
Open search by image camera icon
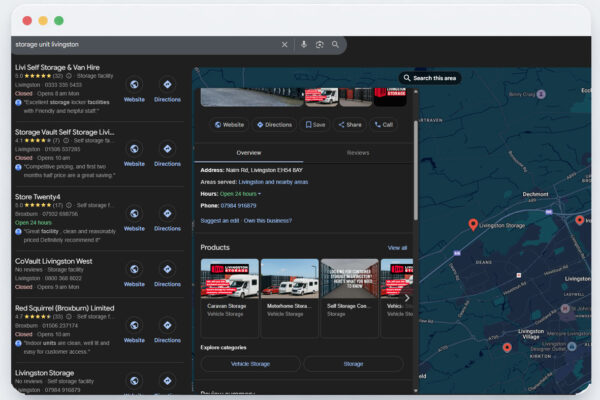click(320, 44)
